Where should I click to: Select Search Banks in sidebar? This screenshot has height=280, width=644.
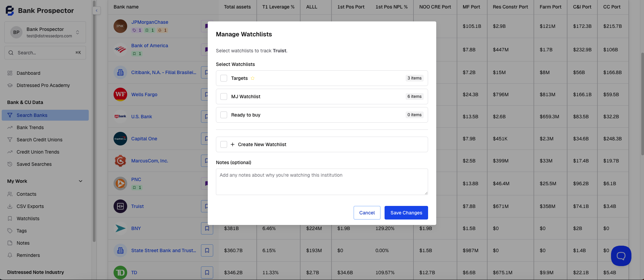coord(45,115)
